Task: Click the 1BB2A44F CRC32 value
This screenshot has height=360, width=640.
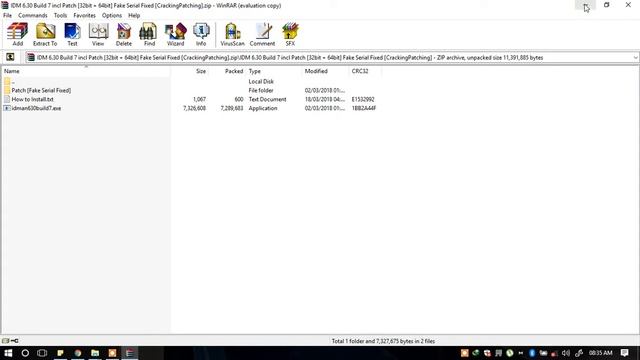Action: [364, 108]
